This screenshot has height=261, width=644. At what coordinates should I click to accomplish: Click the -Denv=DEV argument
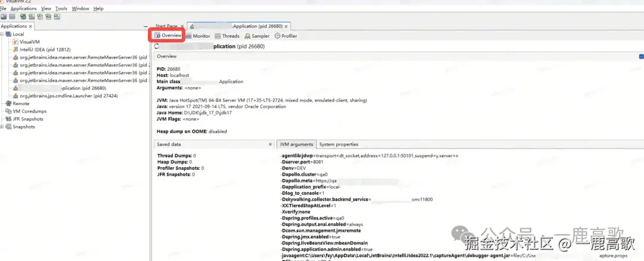click(x=293, y=168)
